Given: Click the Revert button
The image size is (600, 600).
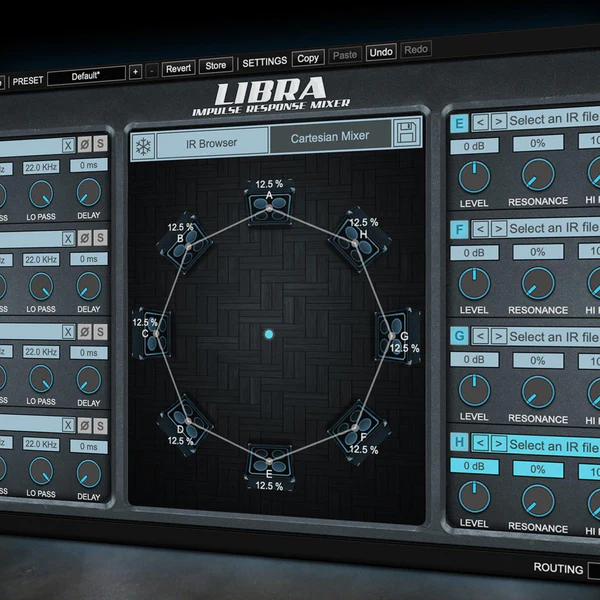Looking at the screenshot, I should (178, 68).
